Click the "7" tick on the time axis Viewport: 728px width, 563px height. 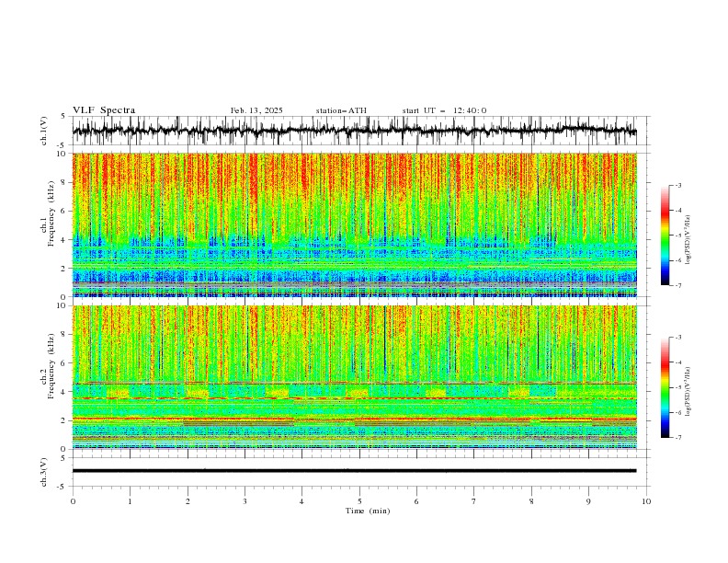474,501
